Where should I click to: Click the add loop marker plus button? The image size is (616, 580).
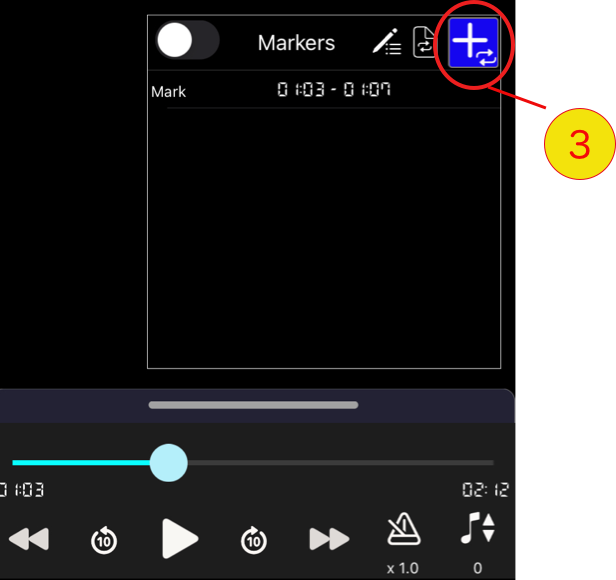coord(473,43)
